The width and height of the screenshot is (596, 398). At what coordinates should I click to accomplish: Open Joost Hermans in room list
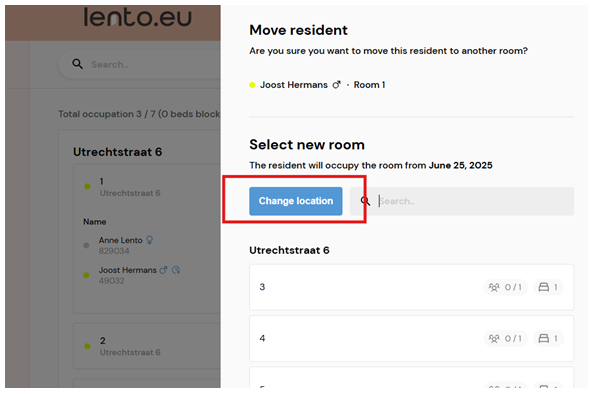click(127, 270)
